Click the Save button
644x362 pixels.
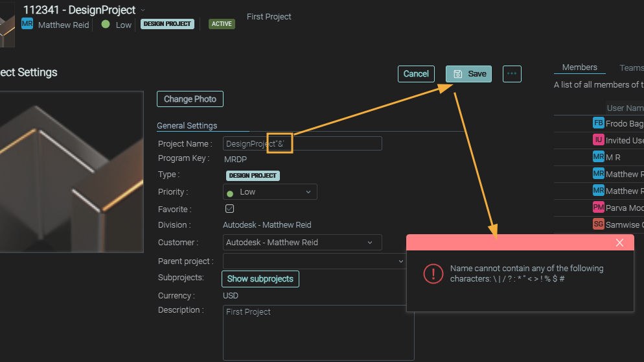469,74
